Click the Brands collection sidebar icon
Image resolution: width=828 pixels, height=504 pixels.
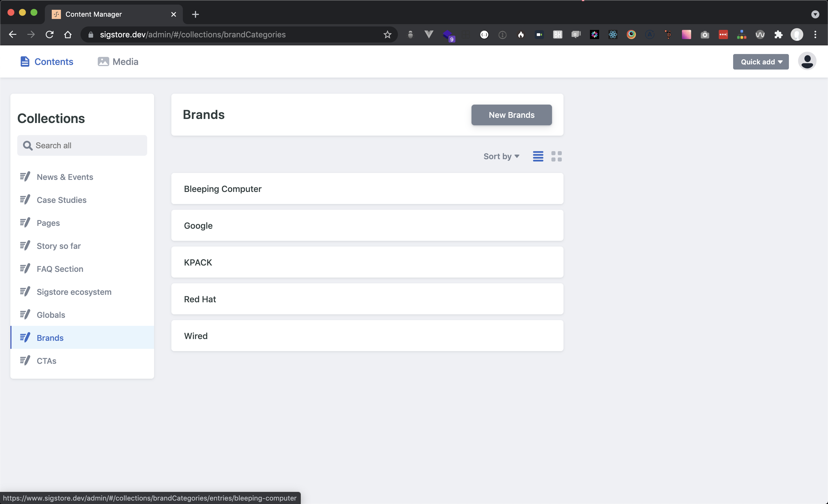tap(24, 337)
